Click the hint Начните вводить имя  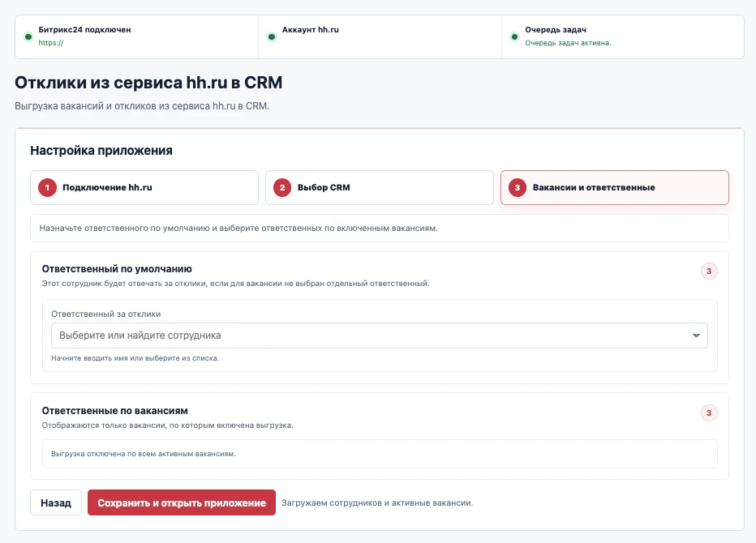click(x=135, y=358)
